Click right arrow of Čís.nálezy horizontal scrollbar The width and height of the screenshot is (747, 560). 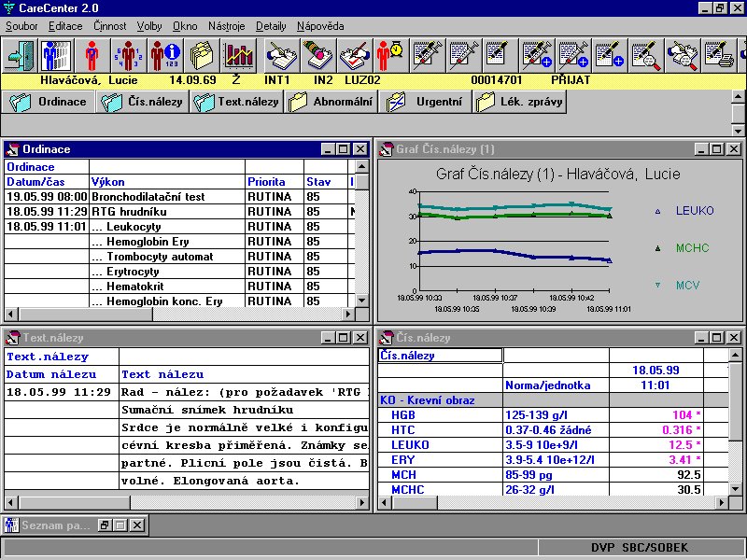[722, 502]
